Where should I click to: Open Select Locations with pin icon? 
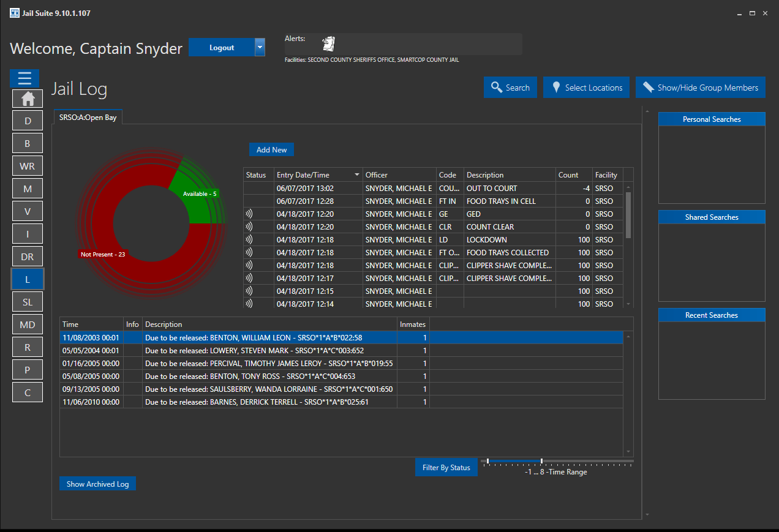586,88
